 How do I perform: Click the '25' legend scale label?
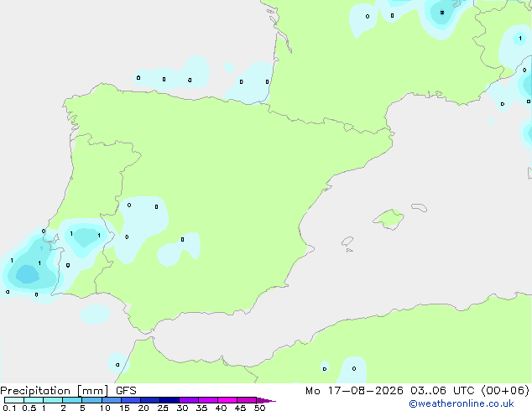[x=163, y=408]
